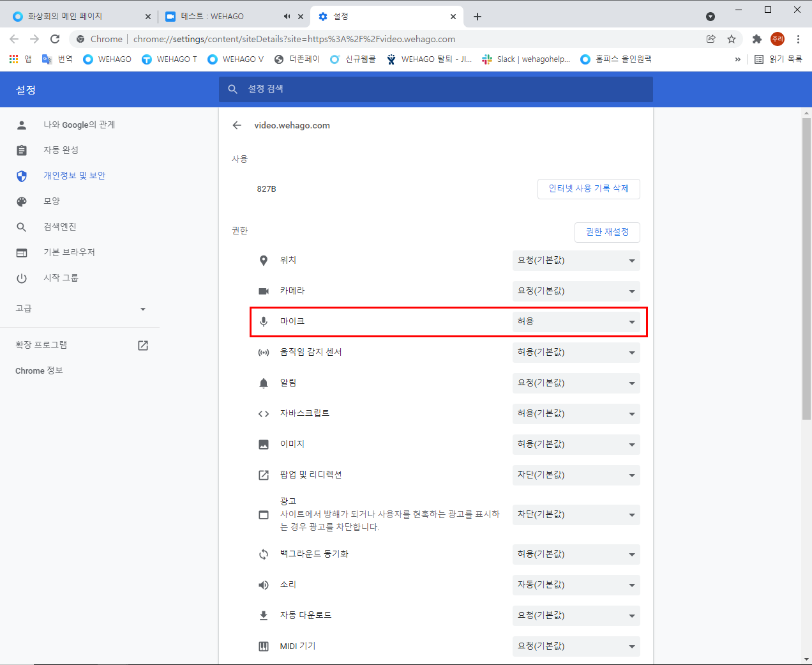
Task: Click the user profile avatar icon
Action: pyautogui.click(x=777, y=39)
